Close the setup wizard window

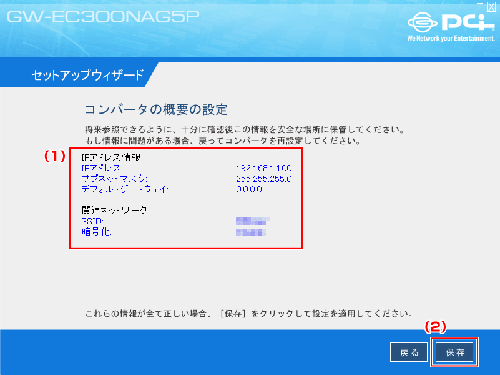[x=491, y=6]
